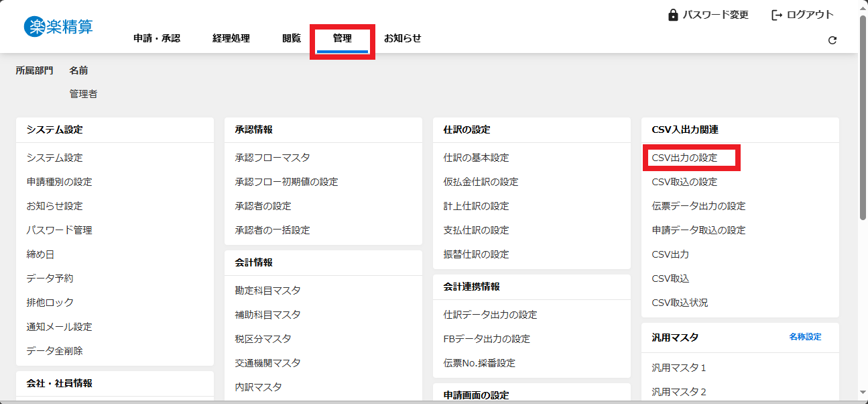Open the 閲覧 tab

tap(292, 38)
